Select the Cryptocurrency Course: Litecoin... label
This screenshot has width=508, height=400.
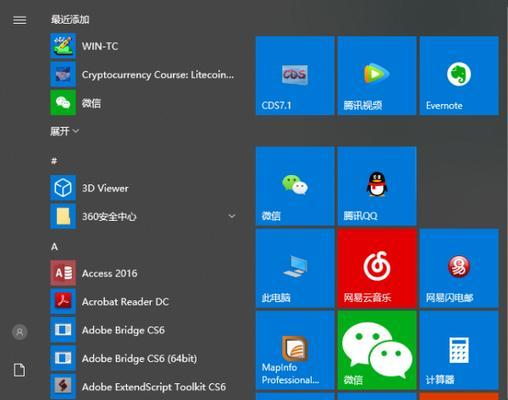[158, 75]
